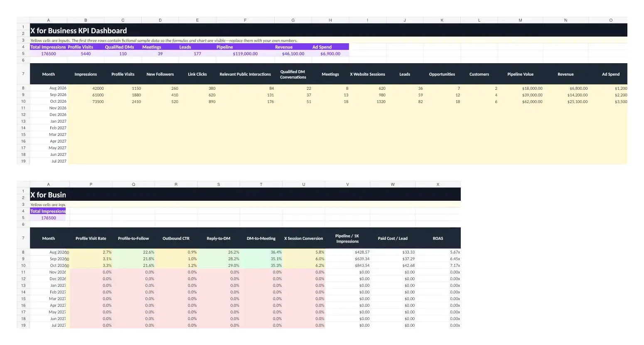This screenshot has width=644, height=345.
Task: Click the "DM-to-Meeting" heading
Action: [261, 238]
